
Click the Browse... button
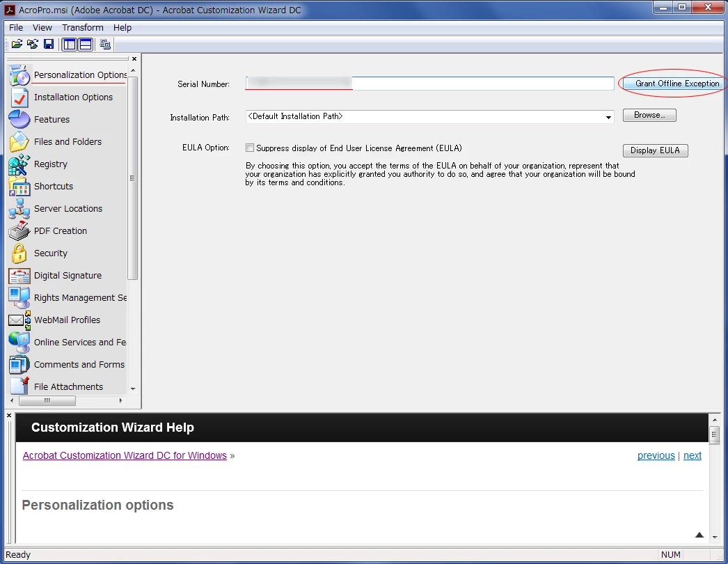649,115
